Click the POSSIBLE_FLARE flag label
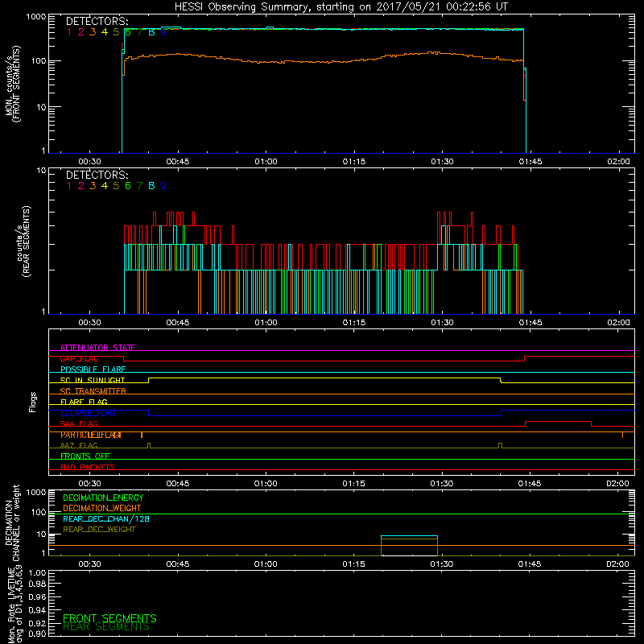This screenshot has height=644, width=644. tap(93, 369)
